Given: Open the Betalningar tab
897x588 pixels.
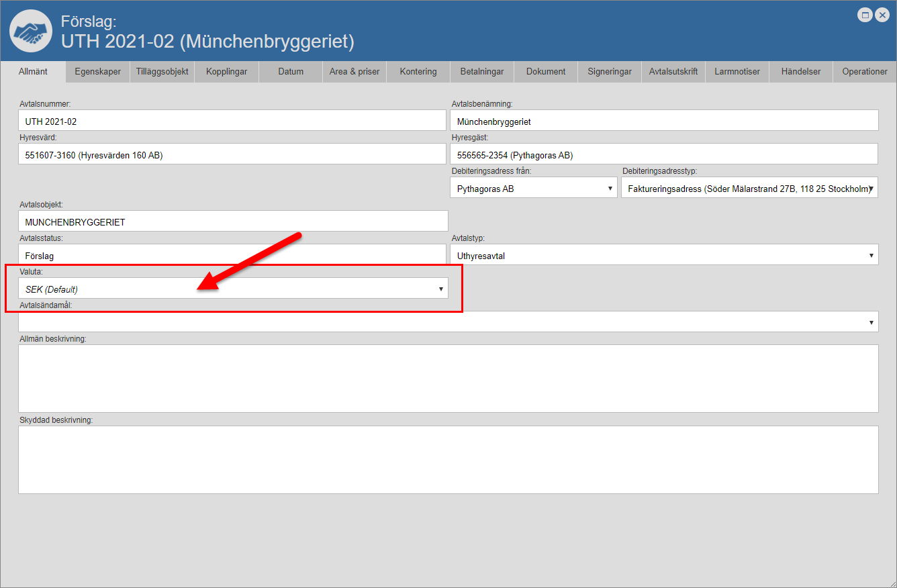Looking at the screenshot, I should (x=481, y=72).
